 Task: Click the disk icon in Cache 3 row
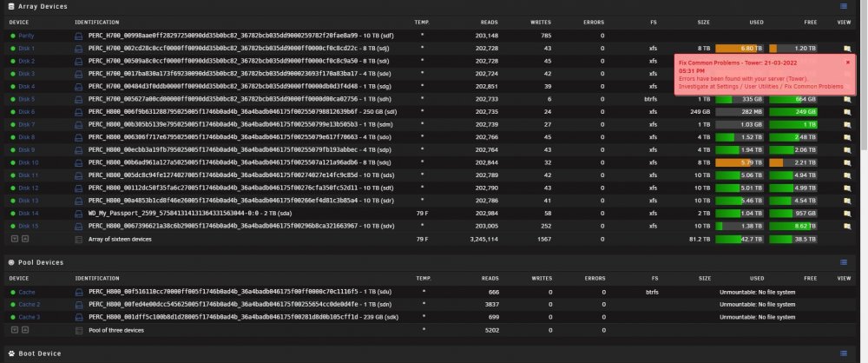[79, 317]
